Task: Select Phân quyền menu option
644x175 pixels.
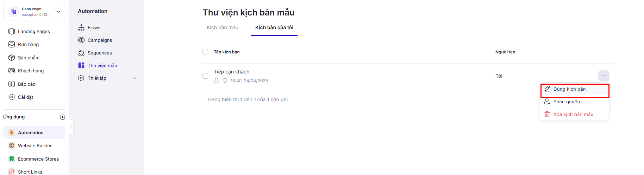Action: click(567, 102)
